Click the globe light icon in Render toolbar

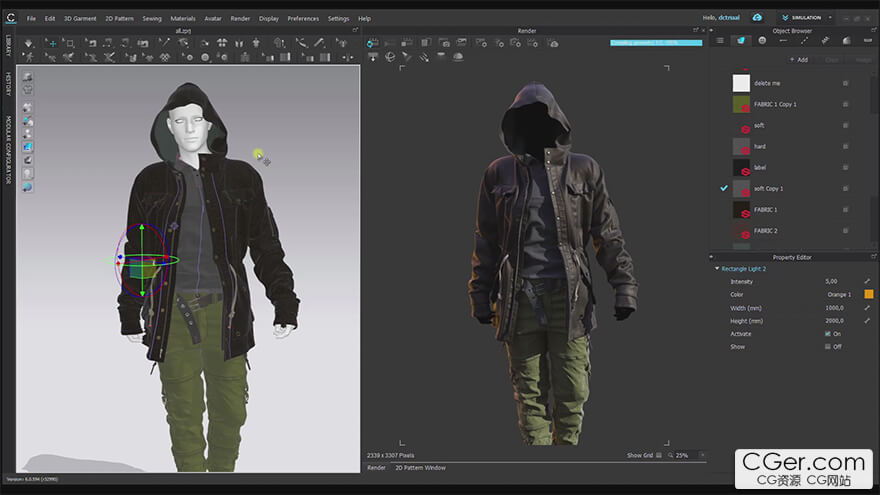point(390,57)
